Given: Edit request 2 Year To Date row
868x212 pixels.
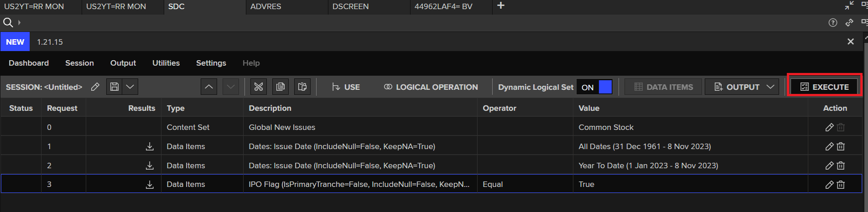Looking at the screenshot, I should click(x=830, y=165).
